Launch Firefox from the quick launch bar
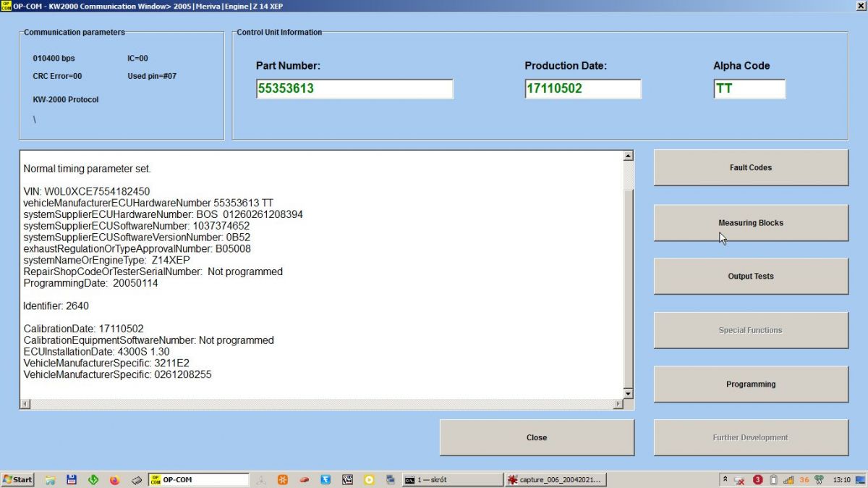 pyautogui.click(x=114, y=479)
